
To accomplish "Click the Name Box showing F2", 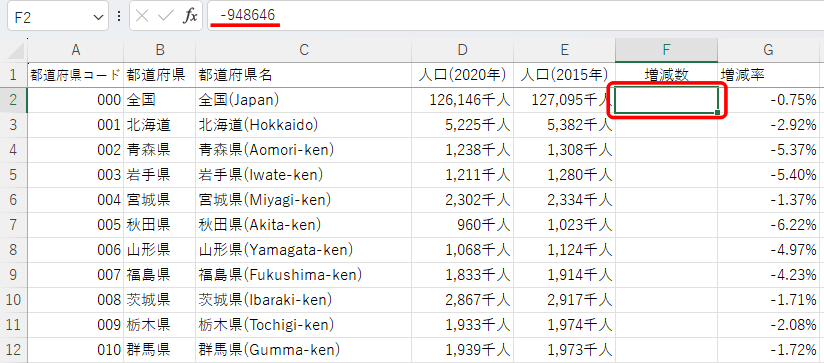I will click(57, 16).
